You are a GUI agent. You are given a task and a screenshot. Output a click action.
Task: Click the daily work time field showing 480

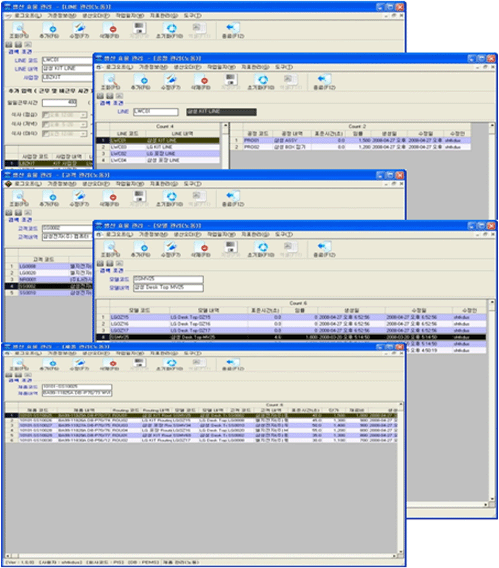(x=60, y=103)
